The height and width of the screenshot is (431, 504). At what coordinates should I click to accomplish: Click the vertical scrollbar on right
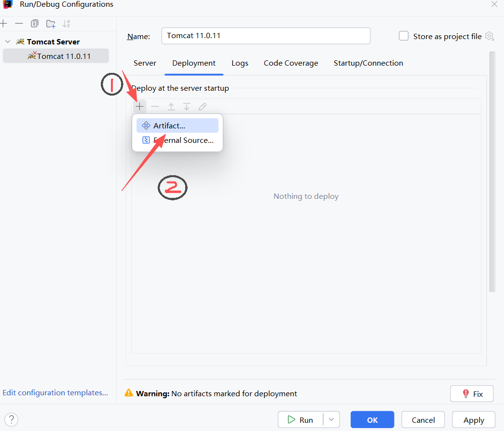click(492, 172)
